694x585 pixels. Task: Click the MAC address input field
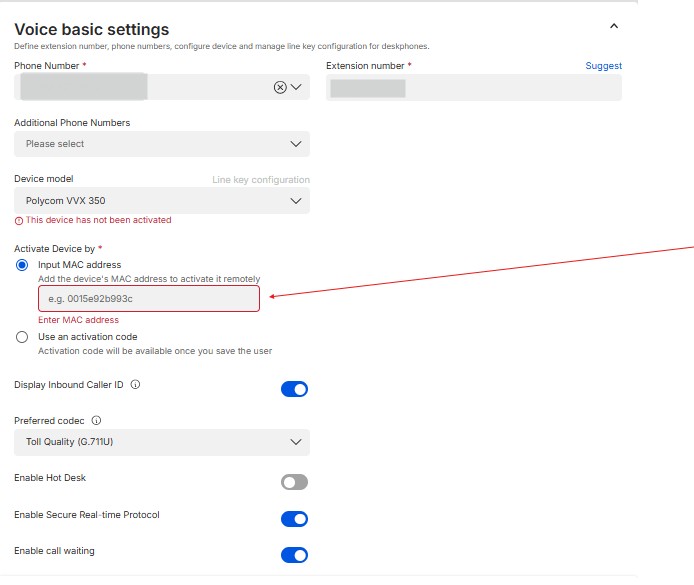[149, 299]
